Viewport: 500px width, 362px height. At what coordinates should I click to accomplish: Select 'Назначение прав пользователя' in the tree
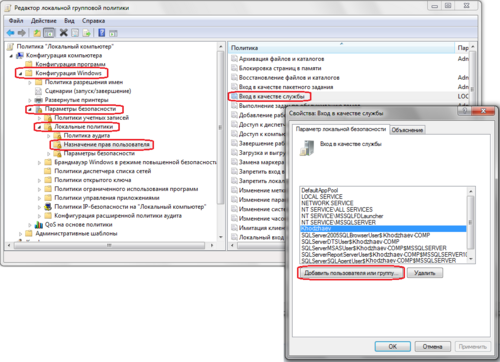pyautogui.click(x=106, y=145)
